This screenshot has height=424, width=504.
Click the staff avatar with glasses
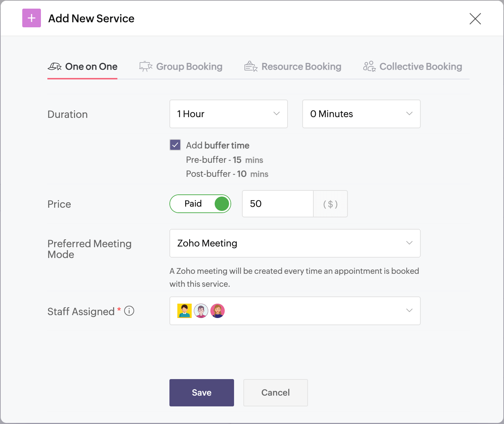click(201, 311)
